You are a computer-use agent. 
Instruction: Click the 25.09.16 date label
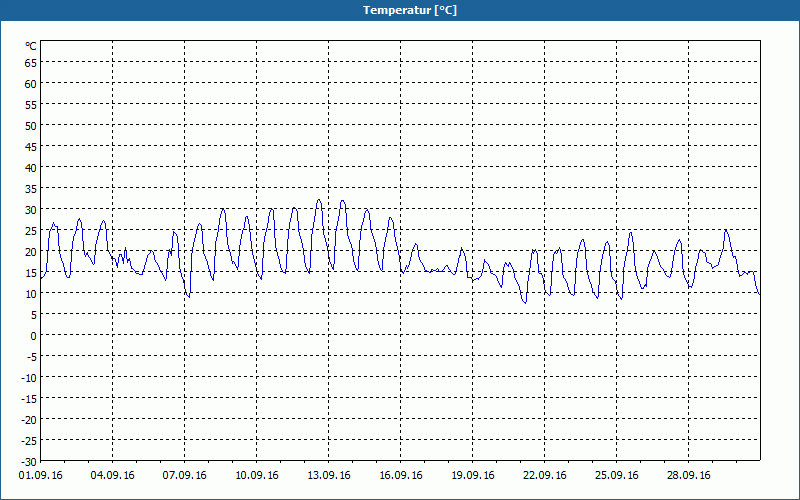coord(616,476)
